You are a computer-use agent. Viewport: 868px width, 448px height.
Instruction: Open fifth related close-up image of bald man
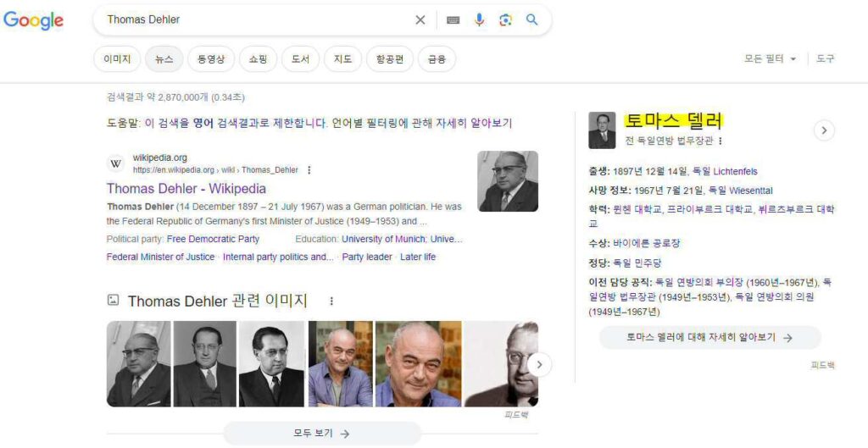(419, 364)
